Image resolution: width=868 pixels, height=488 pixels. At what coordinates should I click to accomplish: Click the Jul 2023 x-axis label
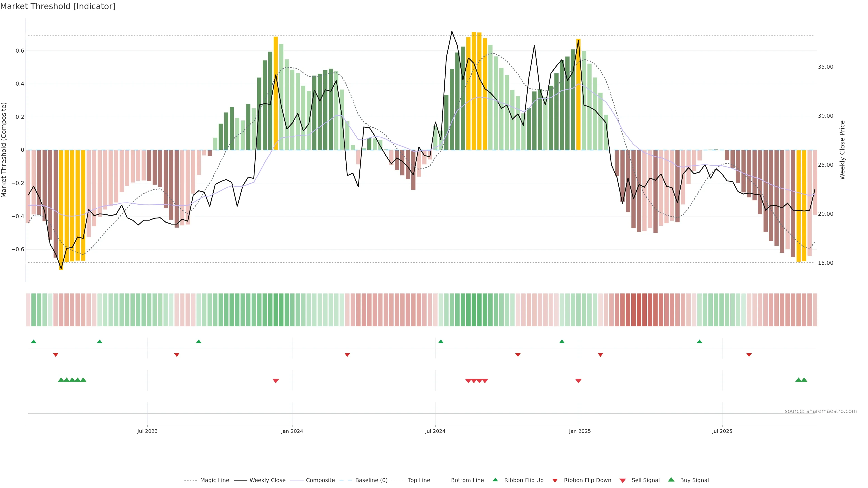click(147, 431)
